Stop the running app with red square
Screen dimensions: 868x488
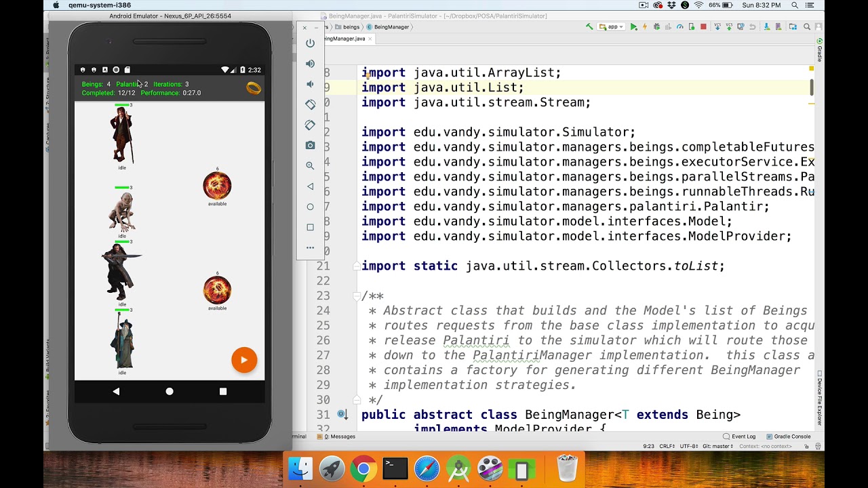coord(703,27)
